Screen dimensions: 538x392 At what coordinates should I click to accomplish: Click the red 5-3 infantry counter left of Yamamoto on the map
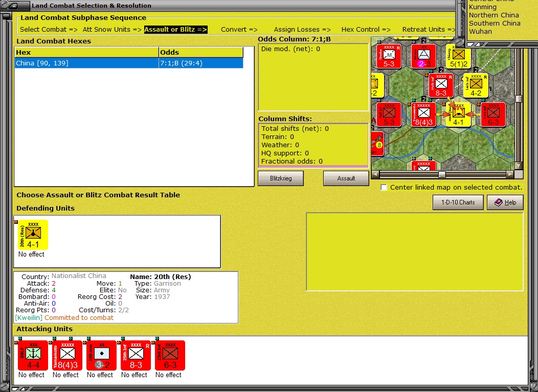pos(389,114)
